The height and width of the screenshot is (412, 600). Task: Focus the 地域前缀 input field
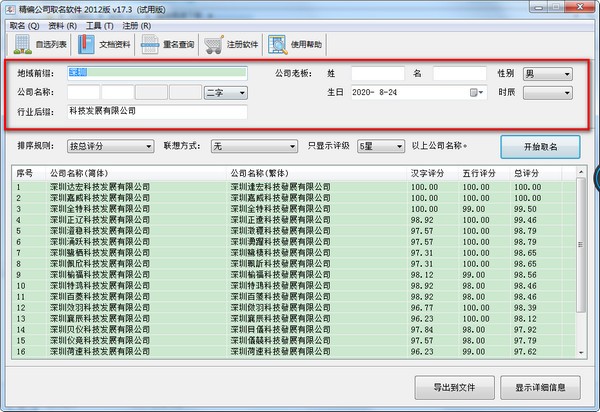point(157,73)
